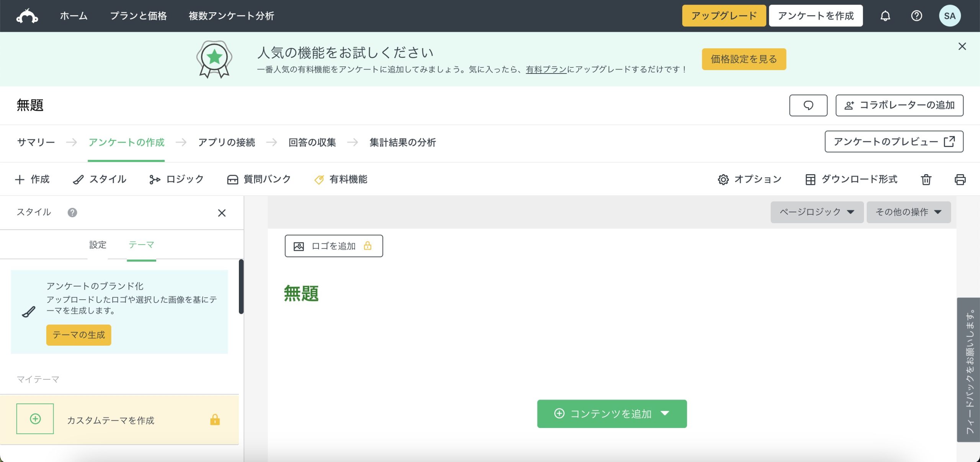Click the print icon

click(960, 180)
